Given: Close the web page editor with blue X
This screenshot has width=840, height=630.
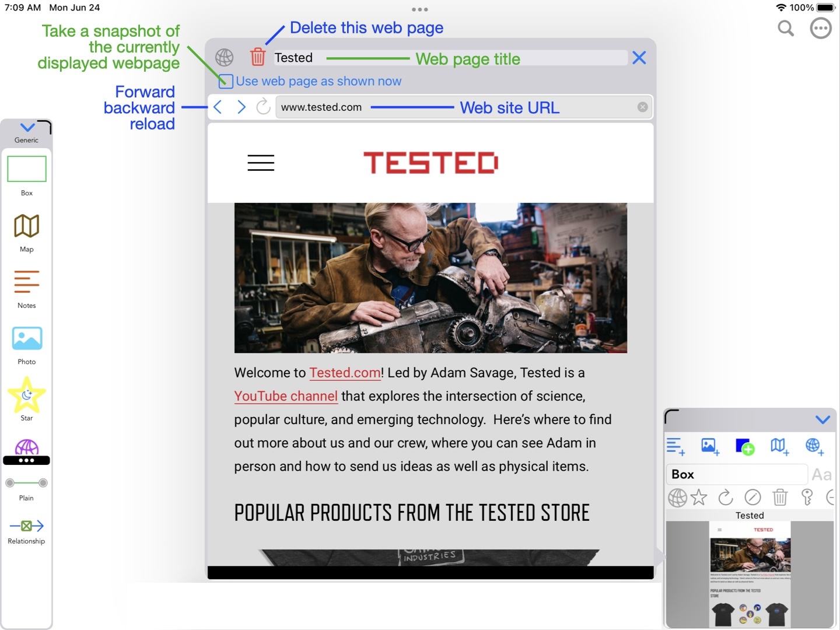Looking at the screenshot, I should (x=639, y=57).
